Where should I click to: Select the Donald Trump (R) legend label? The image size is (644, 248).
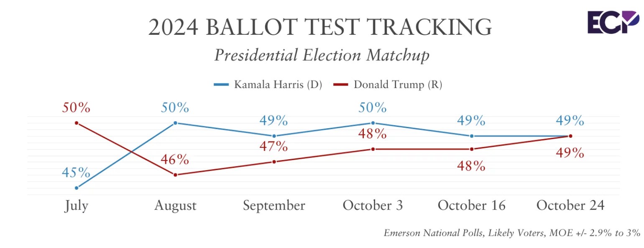coord(398,85)
